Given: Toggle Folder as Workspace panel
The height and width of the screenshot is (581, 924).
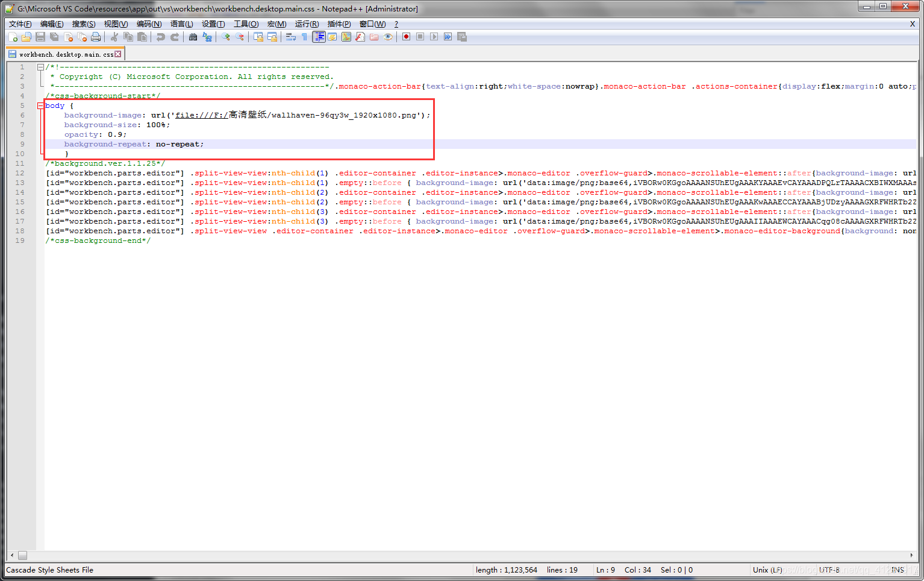Looking at the screenshot, I should (373, 37).
